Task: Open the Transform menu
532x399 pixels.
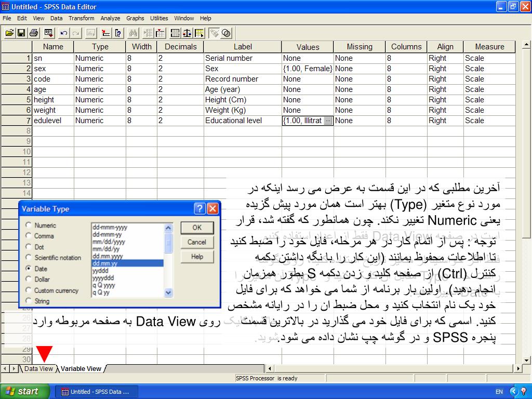Action: (82, 18)
